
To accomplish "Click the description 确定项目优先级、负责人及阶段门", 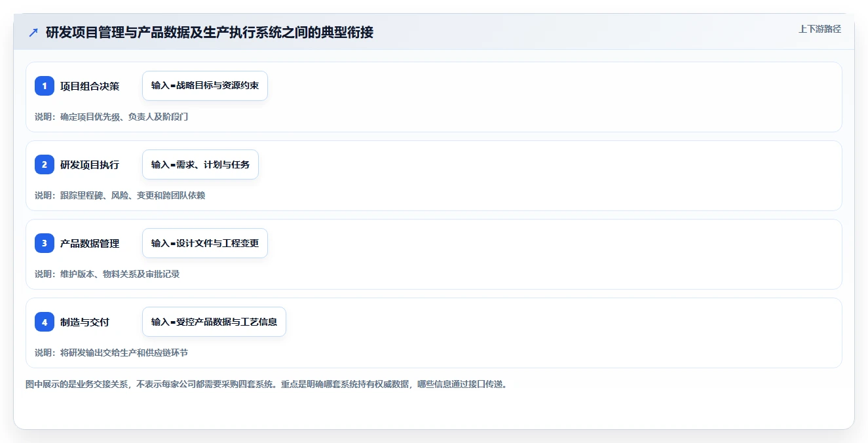I will pos(124,117).
